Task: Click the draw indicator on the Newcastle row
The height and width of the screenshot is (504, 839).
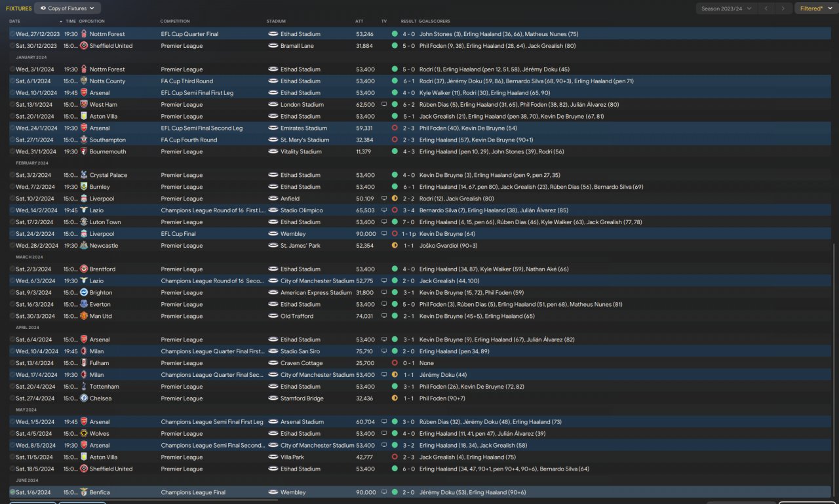Action: point(395,246)
